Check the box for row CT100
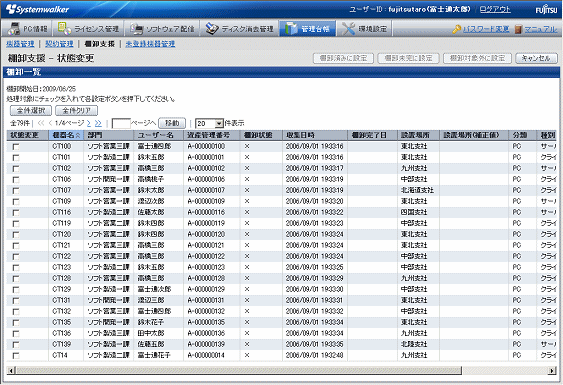 16,147
